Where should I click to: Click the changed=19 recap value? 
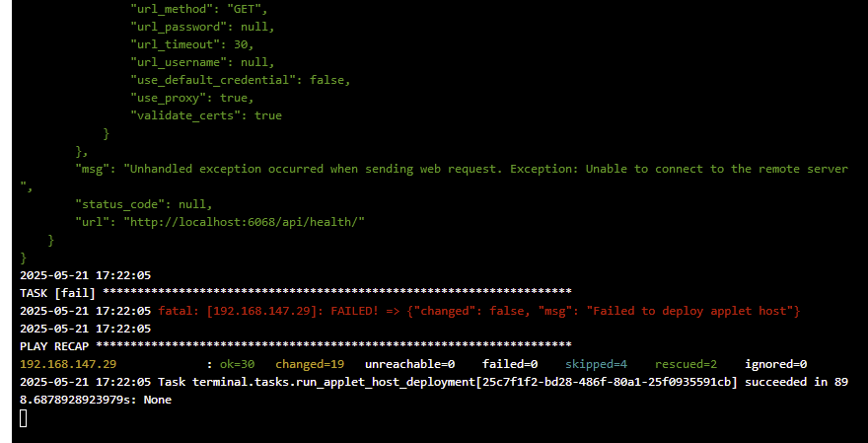310,364
